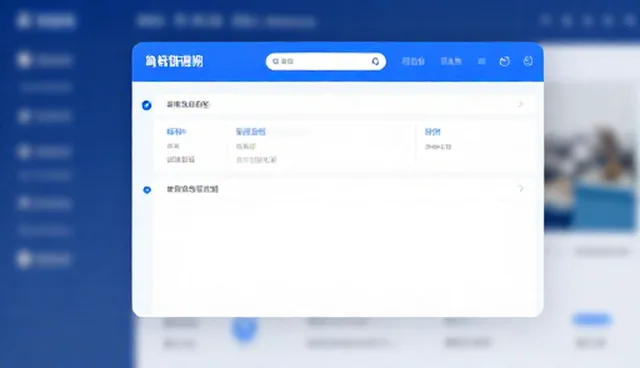Click the search field in the dialog header
The height and width of the screenshot is (368, 640).
click(326, 61)
